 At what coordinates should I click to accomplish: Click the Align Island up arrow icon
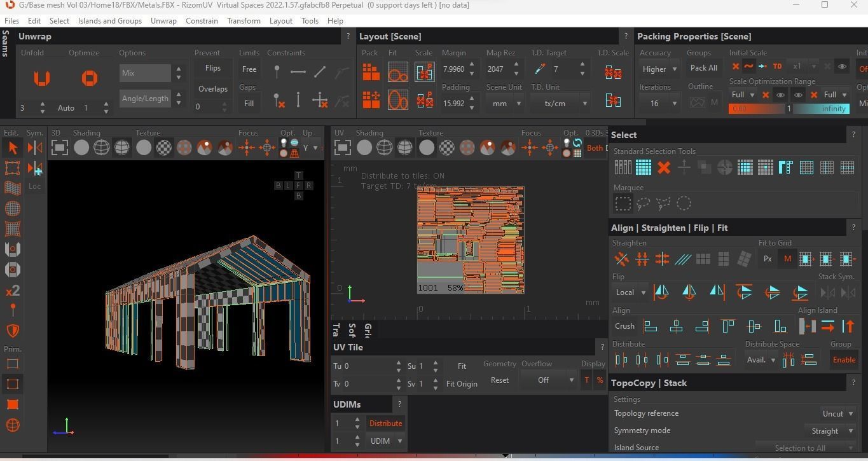tap(848, 326)
